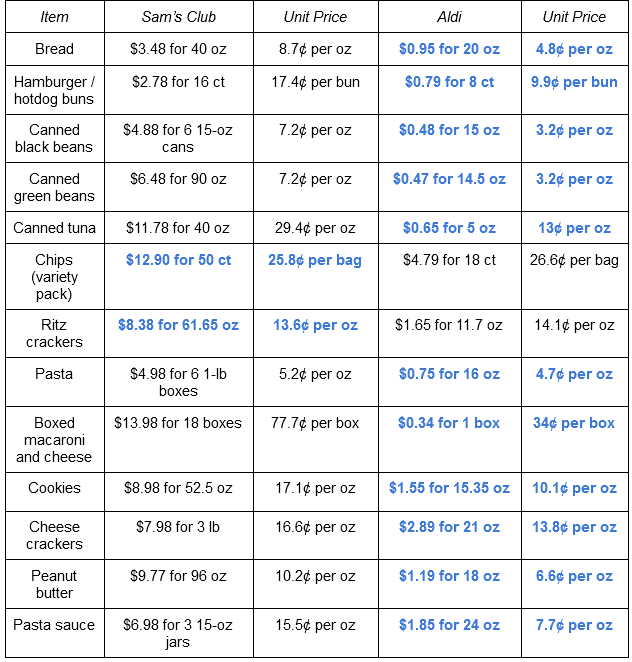Click the "$3.48 for 40 oz" cell
Image resolution: width=632 pixels, height=662 pixels.
coord(178,49)
